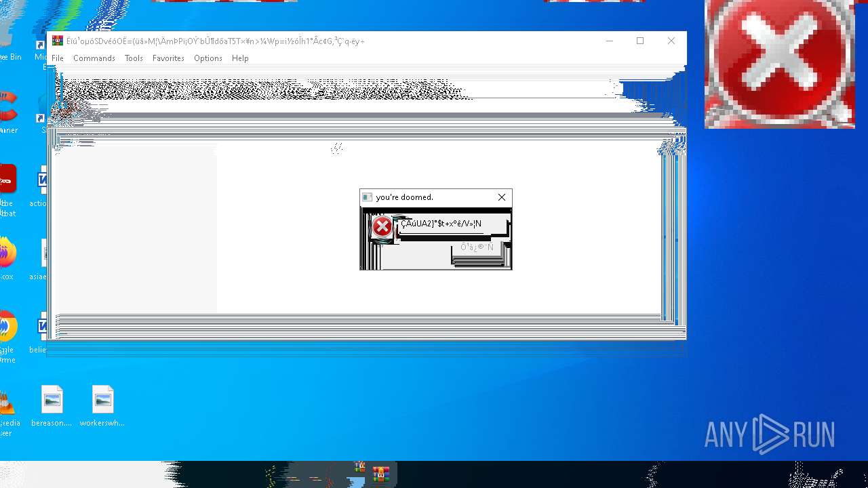Select the bereason... image file on desktop
The image size is (868, 488).
pyautogui.click(x=52, y=407)
